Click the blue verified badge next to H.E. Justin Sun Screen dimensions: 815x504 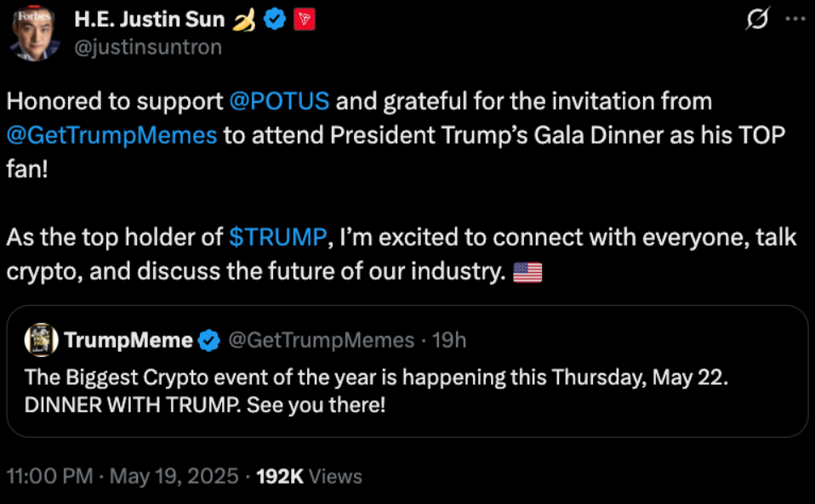click(274, 19)
